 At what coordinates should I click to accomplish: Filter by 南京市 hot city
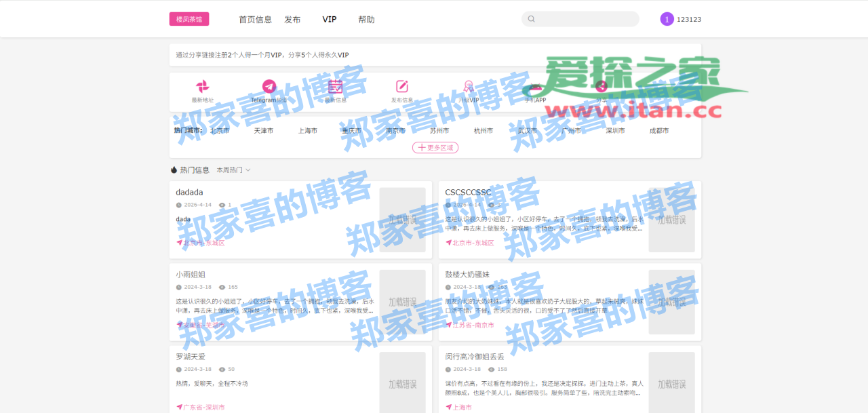coord(395,131)
